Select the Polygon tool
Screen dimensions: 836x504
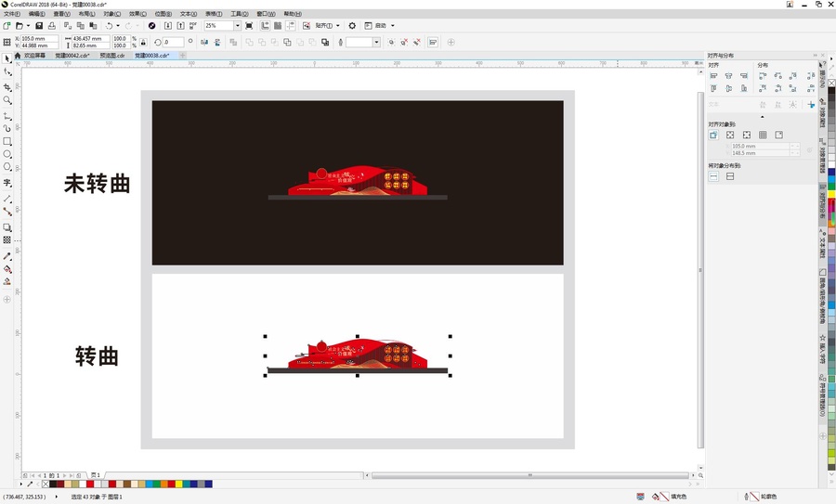tap(7, 167)
